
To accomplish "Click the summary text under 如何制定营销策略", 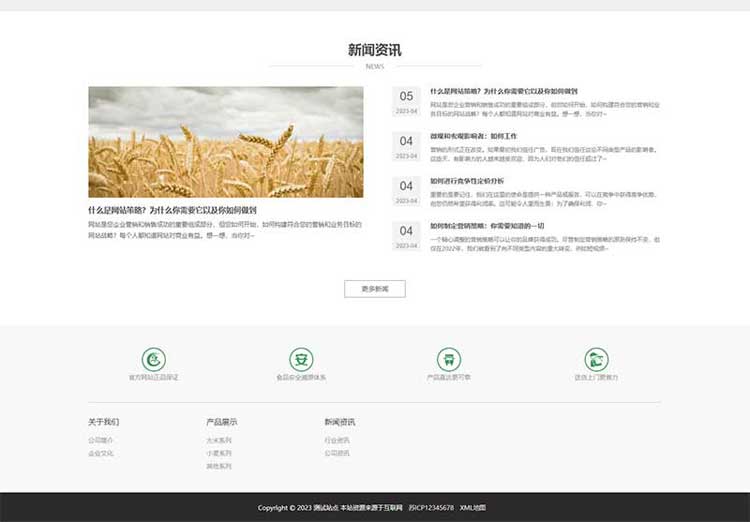I will (x=545, y=244).
